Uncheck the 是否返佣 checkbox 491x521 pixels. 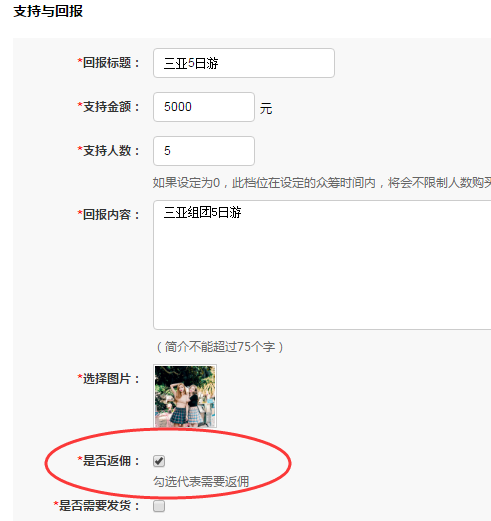point(159,461)
